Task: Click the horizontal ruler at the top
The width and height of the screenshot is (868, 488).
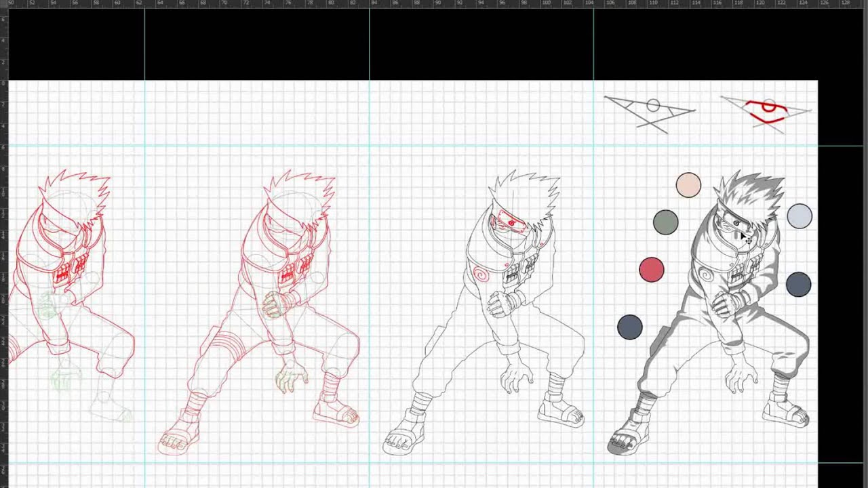Action: [x=434, y=3]
